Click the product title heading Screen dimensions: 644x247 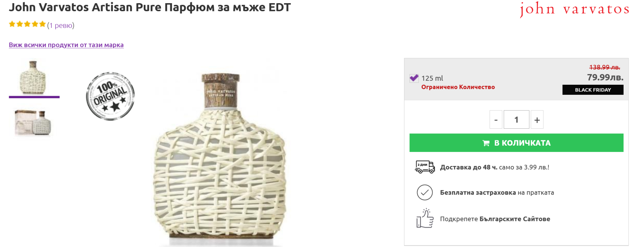tap(150, 7)
